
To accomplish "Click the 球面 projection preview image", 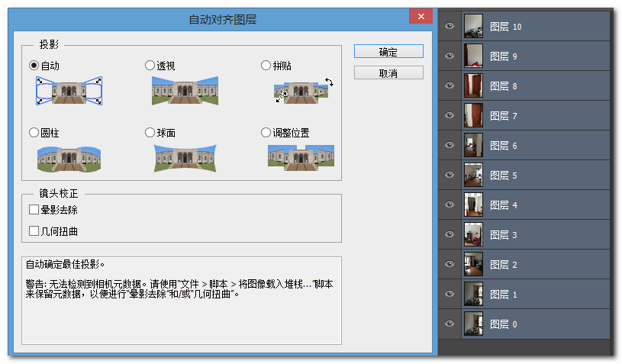I will click(x=185, y=159).
